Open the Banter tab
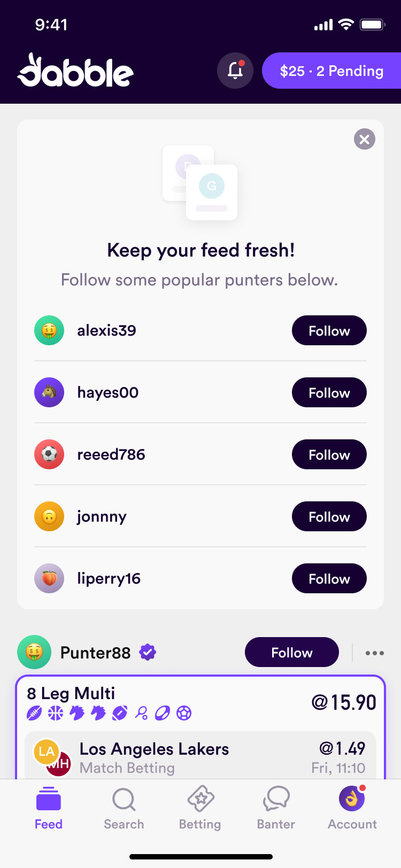This screenshot has width=401, height=868. click(x=276, y=809)
